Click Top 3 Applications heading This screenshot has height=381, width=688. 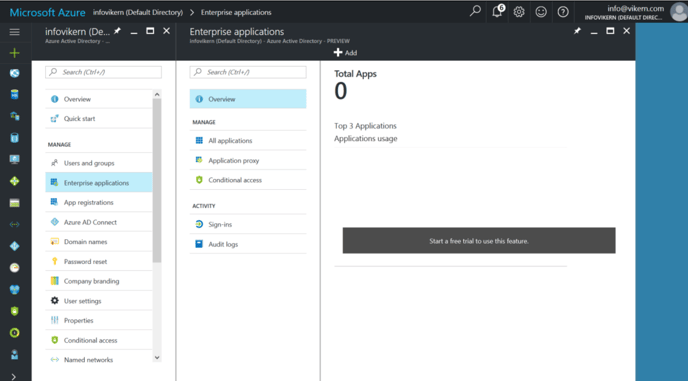tap(365, 126)
